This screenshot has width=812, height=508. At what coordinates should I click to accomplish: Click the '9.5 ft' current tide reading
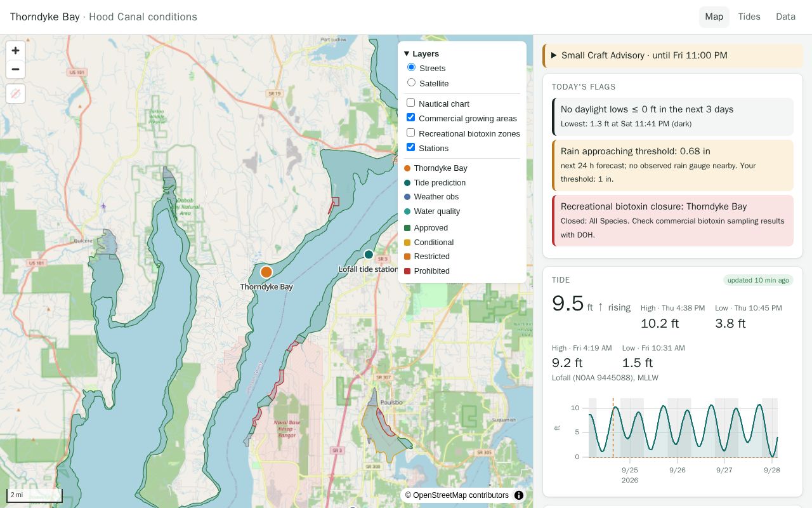click(573, 304)
